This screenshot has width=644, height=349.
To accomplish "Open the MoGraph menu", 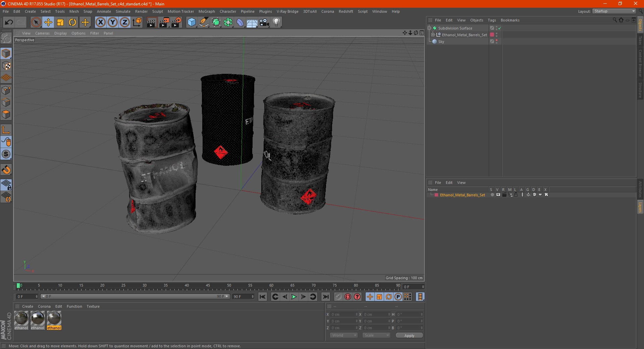I will coord(207,11).
